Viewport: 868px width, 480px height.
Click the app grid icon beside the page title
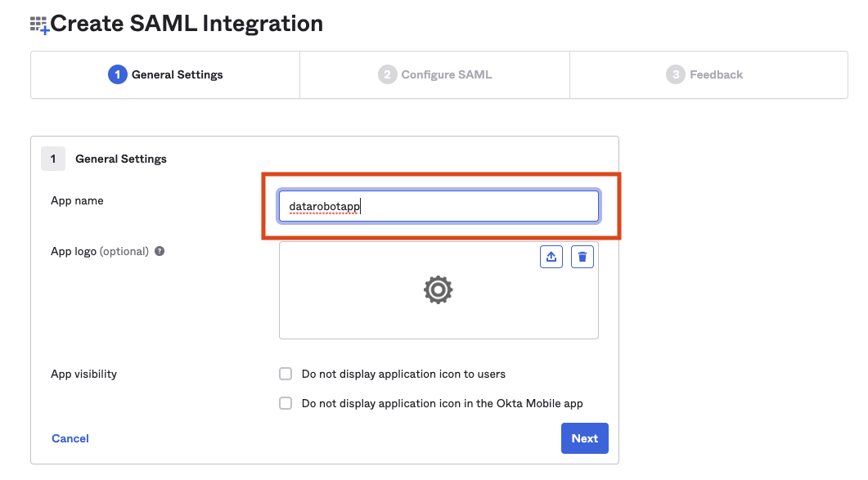coord(39,25)
